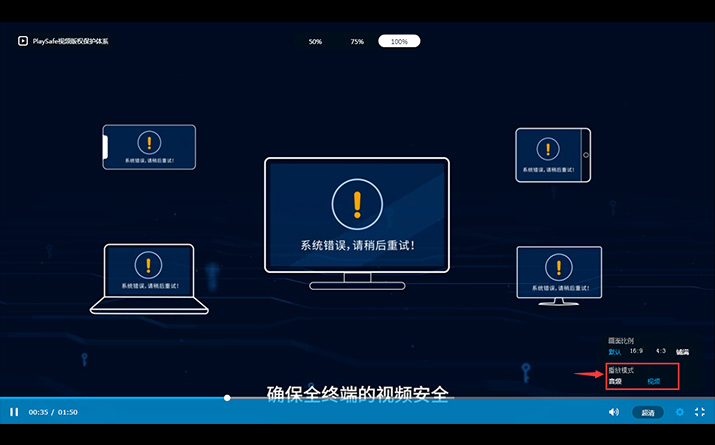Select the 100% size option
Image resolution: width=715 pixels, height=445 pixels.
tap(399, 41)
